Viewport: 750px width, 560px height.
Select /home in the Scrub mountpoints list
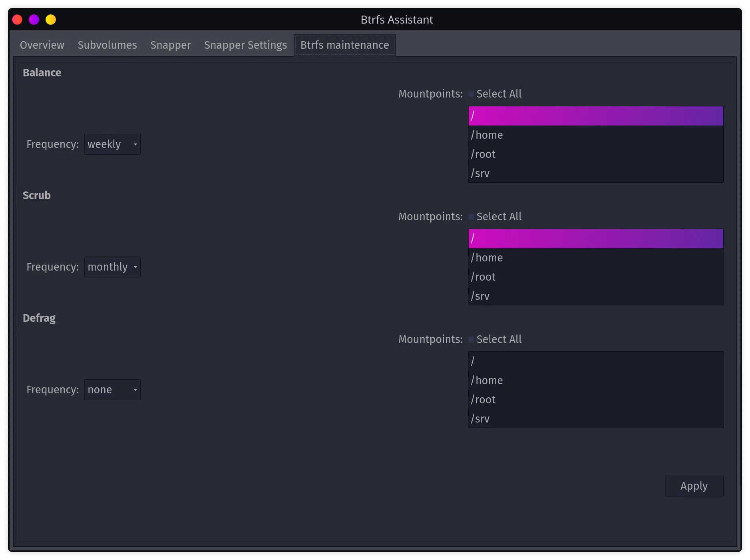coord(596,258)
